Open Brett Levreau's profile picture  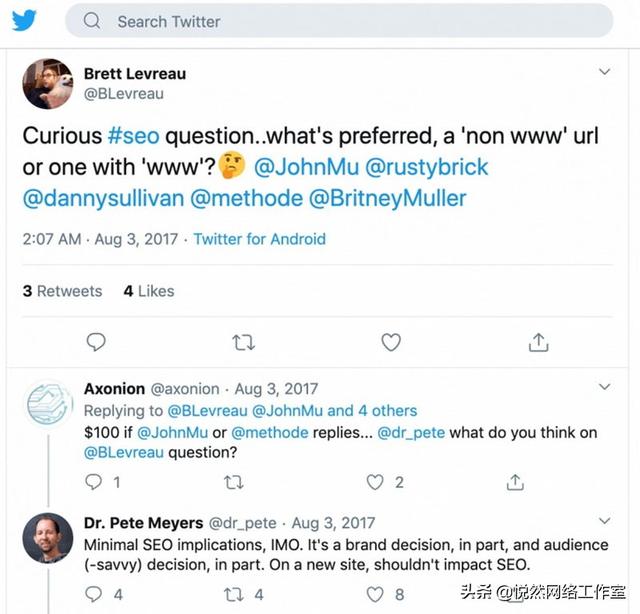(47, 83)
